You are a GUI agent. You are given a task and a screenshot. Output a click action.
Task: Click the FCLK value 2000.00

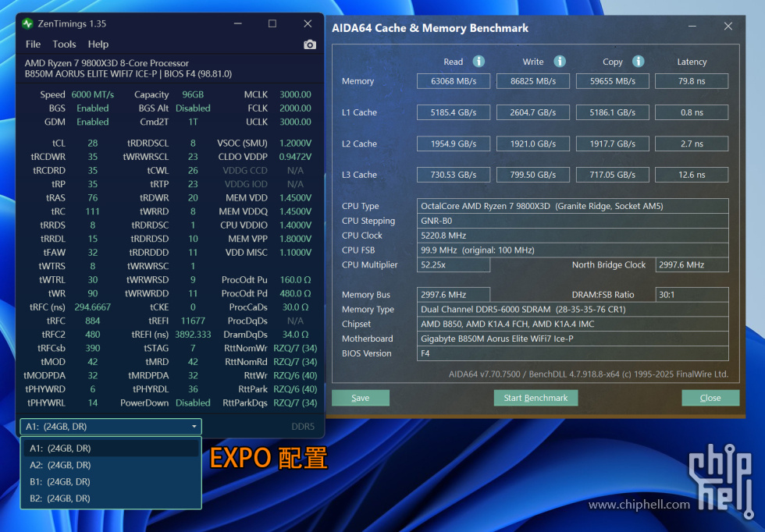[295, 108]
